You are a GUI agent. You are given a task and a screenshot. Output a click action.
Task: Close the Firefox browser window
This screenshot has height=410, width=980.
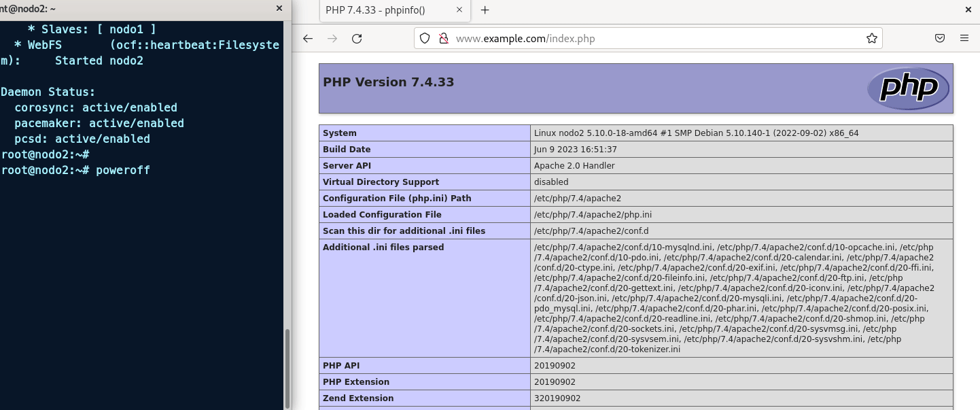[968, 9]
